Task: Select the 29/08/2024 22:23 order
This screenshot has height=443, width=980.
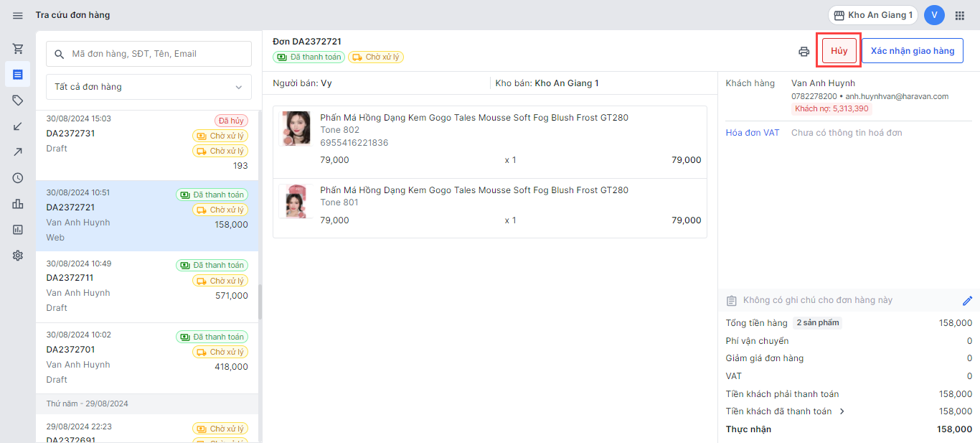Action: (147, 429)
